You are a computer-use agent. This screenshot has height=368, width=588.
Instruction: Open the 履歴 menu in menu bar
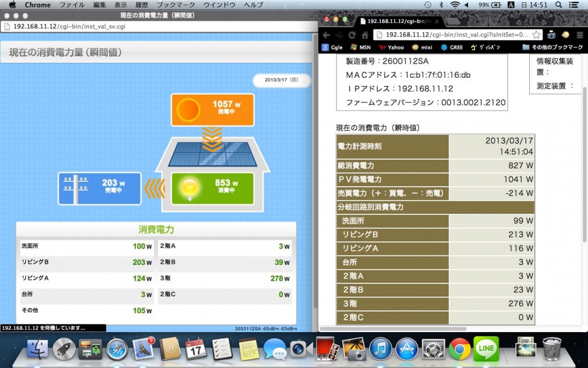(x=142, y=5)
